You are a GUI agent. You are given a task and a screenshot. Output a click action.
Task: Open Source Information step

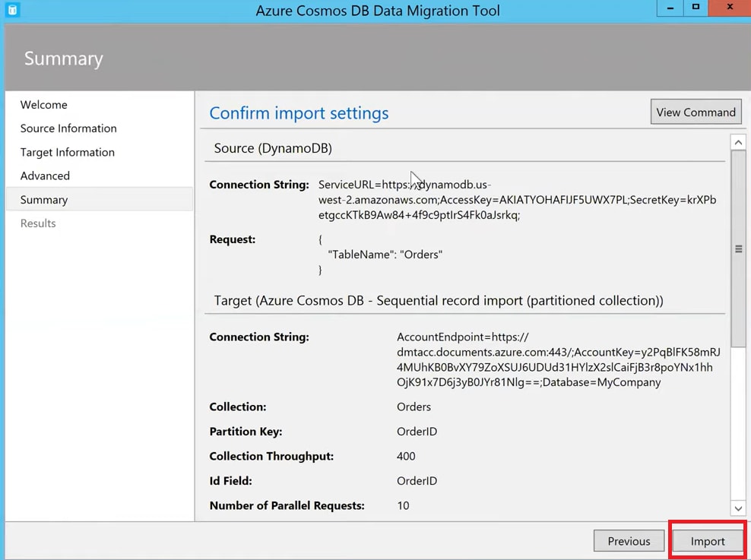68,128
